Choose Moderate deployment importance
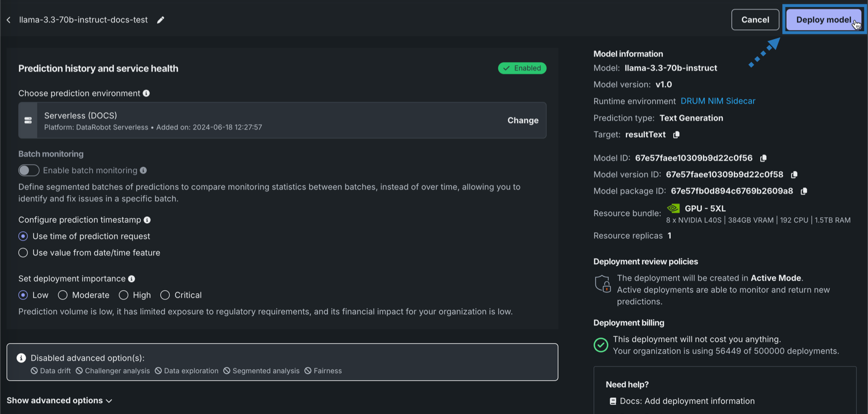This screenshot has height=414, width=868. tap(63, 295)
